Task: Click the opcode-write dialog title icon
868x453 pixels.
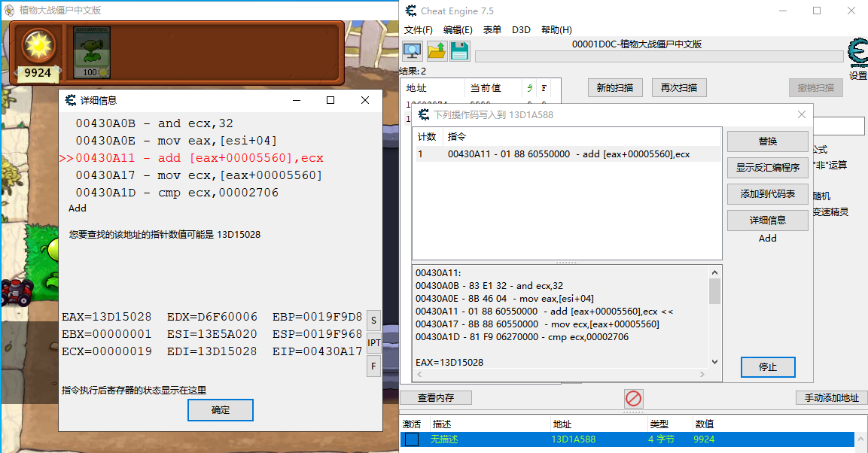Action: click(424, 114)
